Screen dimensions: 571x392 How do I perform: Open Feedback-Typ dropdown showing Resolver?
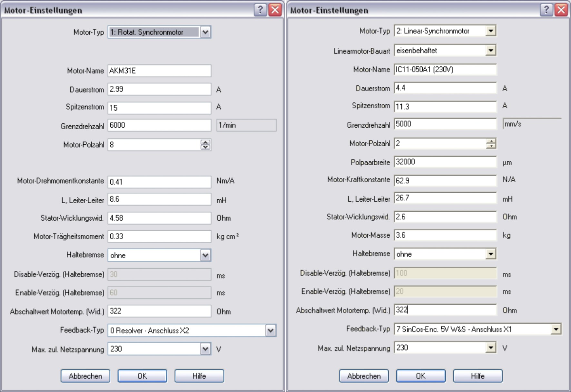pos(271,330)
